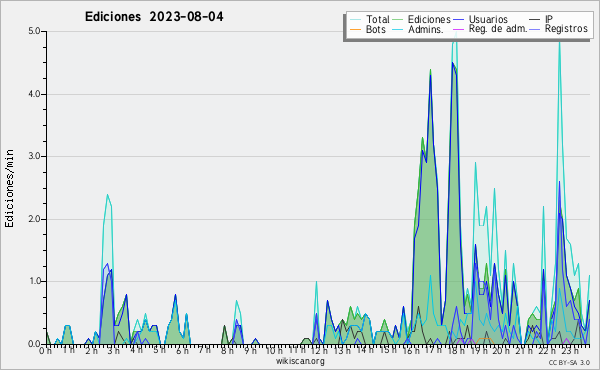Click the Total cyan legend line swatch
This screenshot has height=370, width=600.
click(x=355, y=20)
